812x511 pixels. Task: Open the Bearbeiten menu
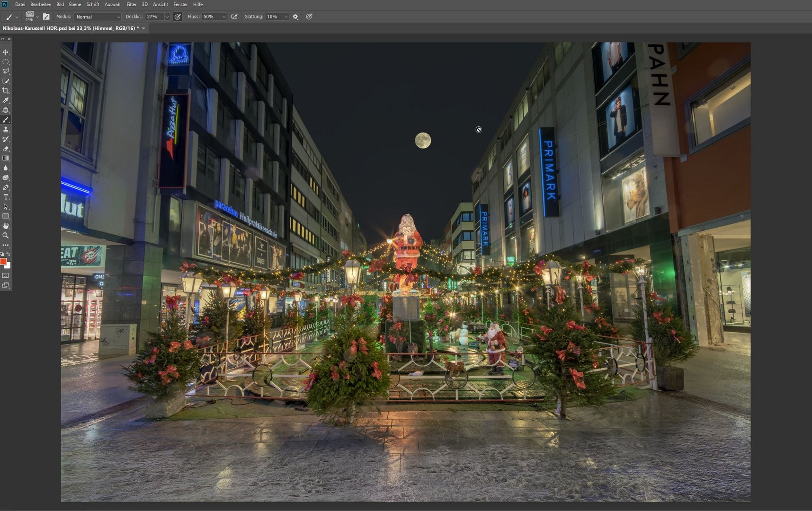click(x=41, y=4)
